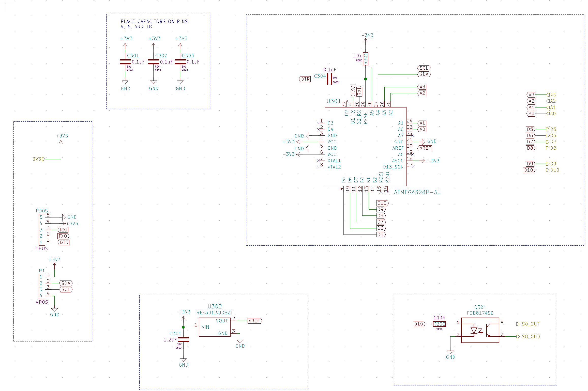
Task: Click the U302 REF3012AIDBZT voltage reference
Action: click(x=214, y=327)
